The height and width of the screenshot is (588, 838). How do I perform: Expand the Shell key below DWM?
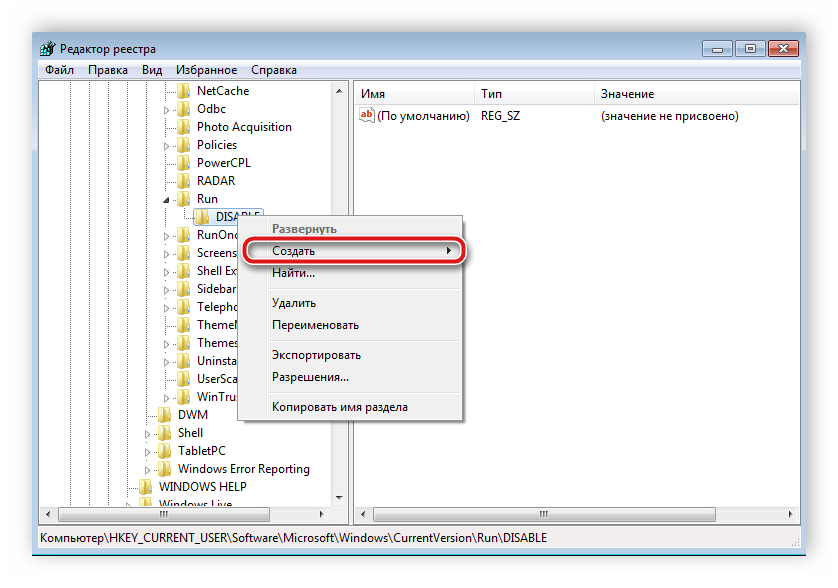coord(148,434)
